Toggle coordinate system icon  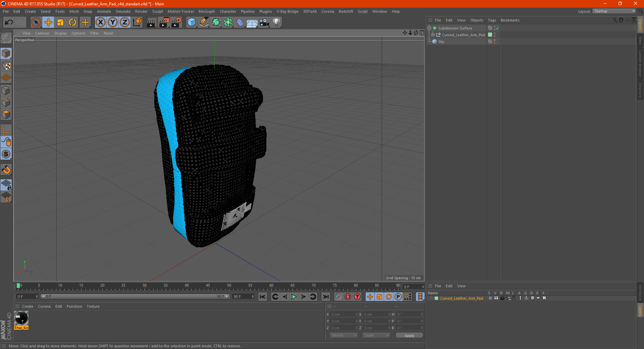137,22
